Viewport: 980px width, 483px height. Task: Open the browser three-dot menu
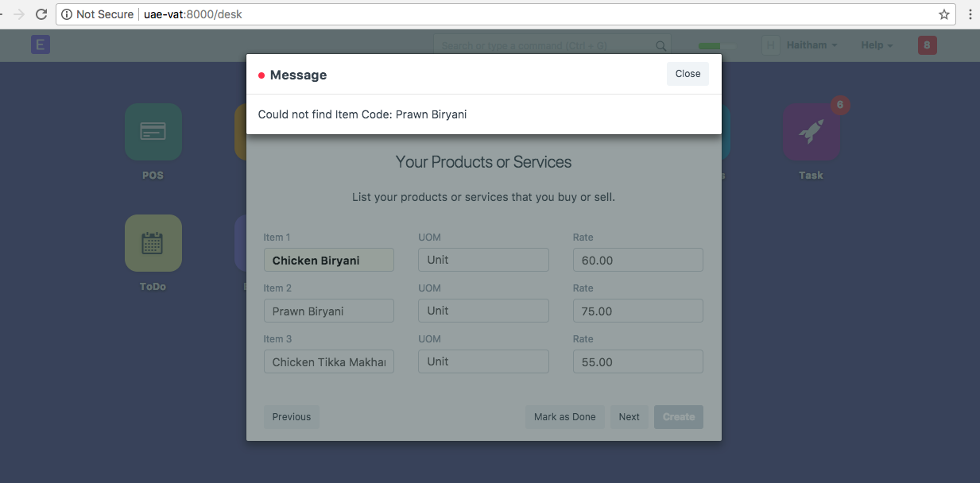click(x=970, y=14)
